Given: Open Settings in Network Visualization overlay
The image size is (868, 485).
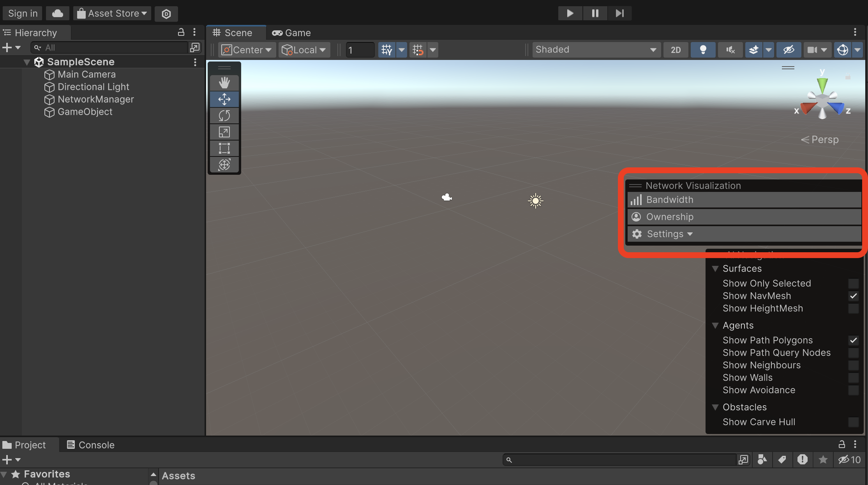Looking at the screenshot, I should pyautogui.click(x=743, y=234).
